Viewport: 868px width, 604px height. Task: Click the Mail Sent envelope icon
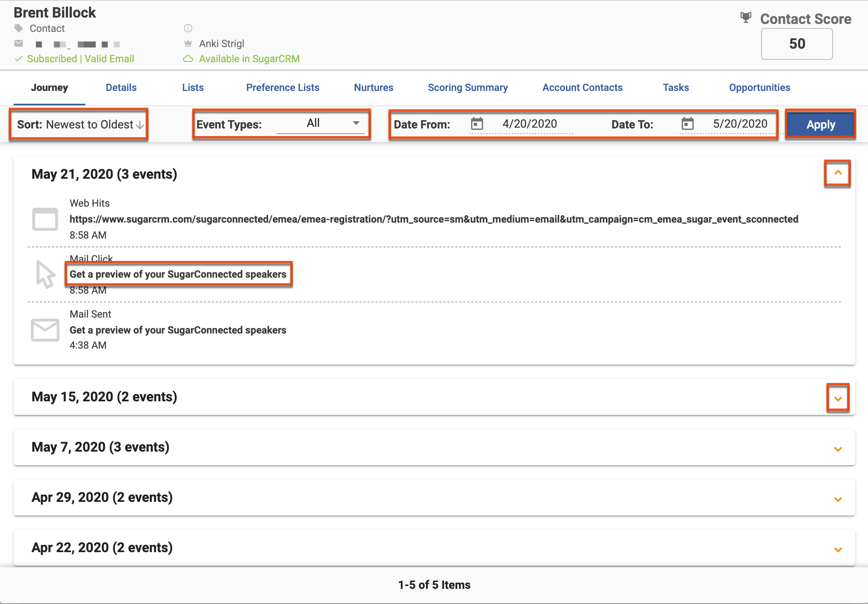pyautogui.click(x=45, y=330)
